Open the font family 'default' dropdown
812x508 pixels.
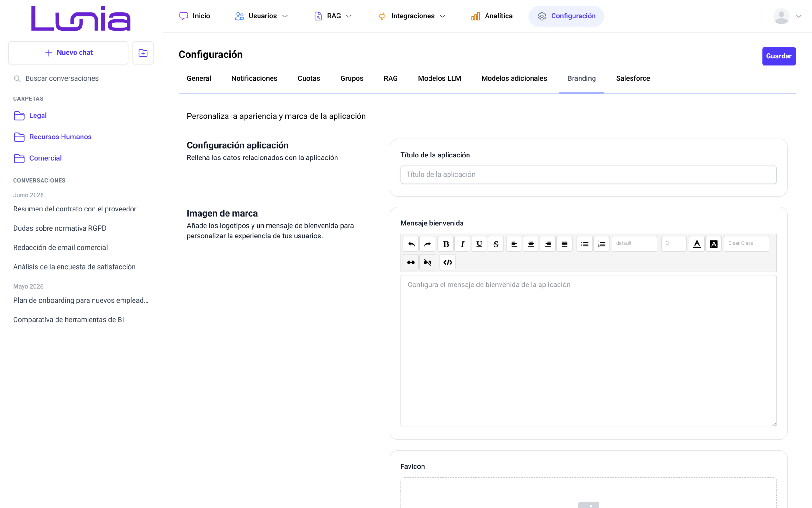[634, 244]
